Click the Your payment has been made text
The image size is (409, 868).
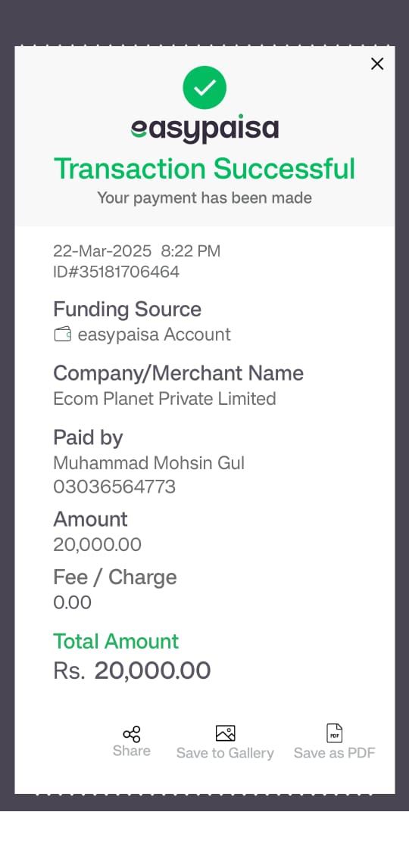click(x=204, y=198)
